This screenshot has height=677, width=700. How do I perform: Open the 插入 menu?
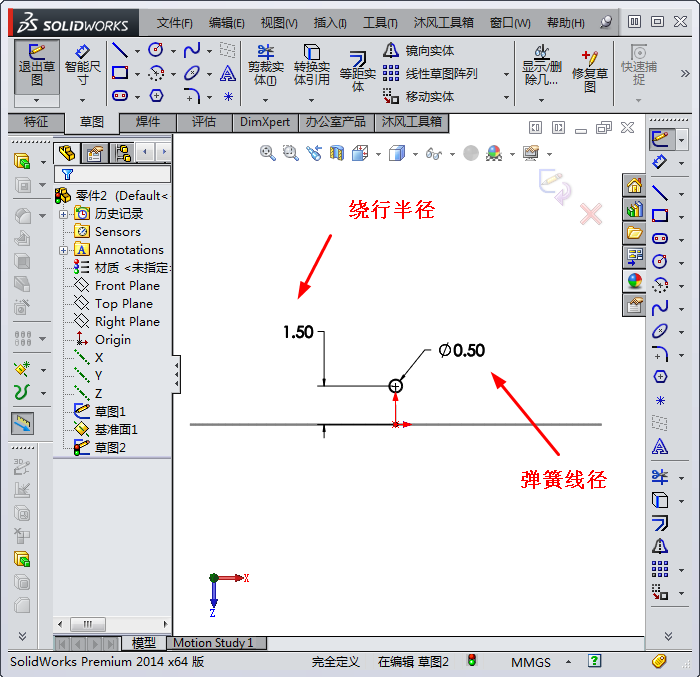pyautogui.click(x=330, y=23)
